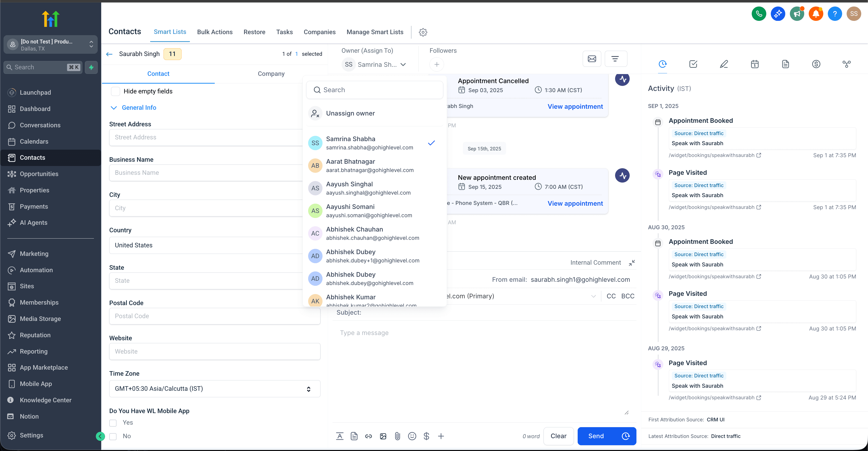Screen dimensions: 868x451
Task: Check the No option under WL Mobile App
Action: (113, 436)
